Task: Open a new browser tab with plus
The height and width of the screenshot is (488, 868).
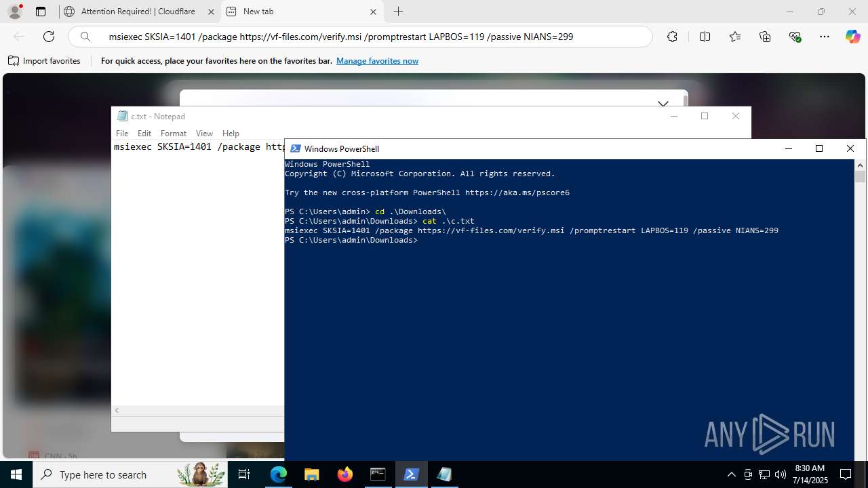Action: click(399, 12)
